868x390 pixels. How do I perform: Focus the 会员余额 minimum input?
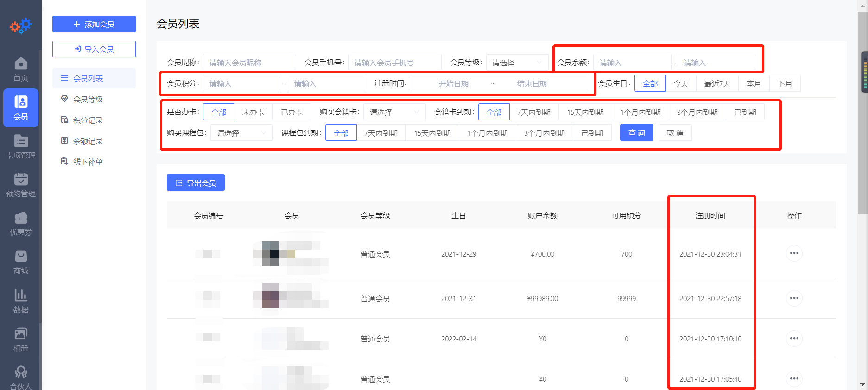(x=632, y=63)
